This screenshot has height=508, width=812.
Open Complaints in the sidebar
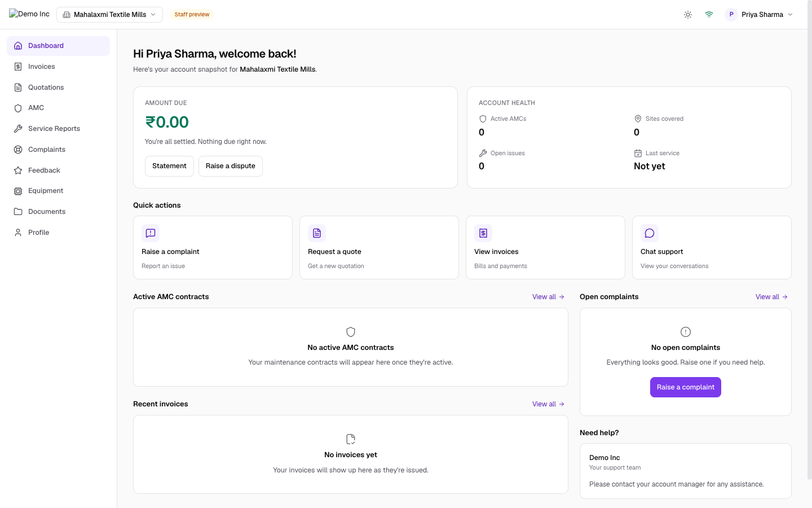click(58, 150)
